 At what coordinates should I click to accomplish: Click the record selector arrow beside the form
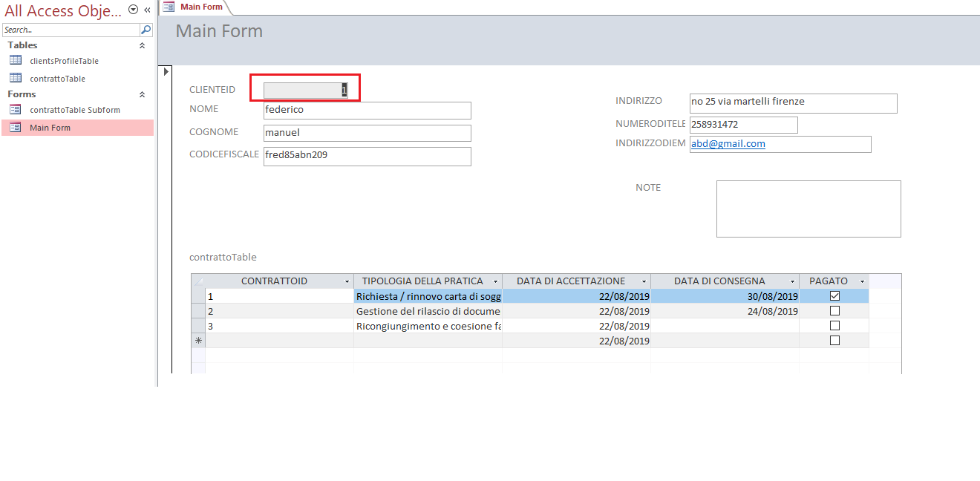[x=166, y=71]
